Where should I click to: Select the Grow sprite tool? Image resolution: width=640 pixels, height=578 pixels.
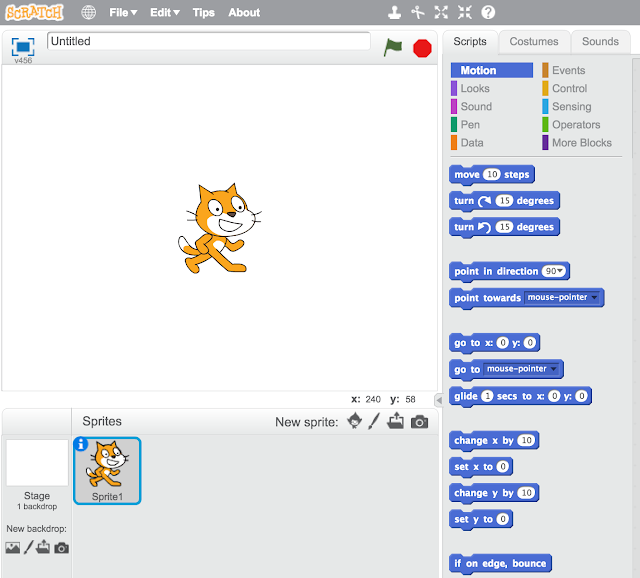(441, 12)
